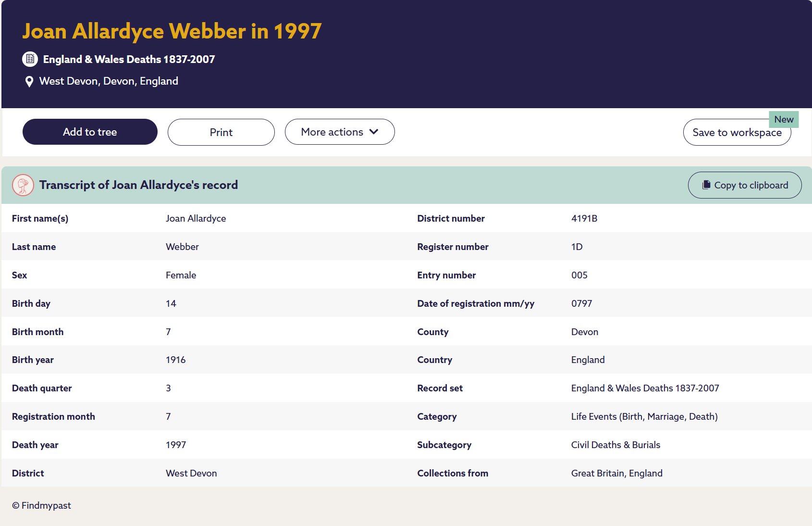812x526 pixels.
Task: Open England & Wales Deaths 1837-2007 header link
Action: [129, 59]
